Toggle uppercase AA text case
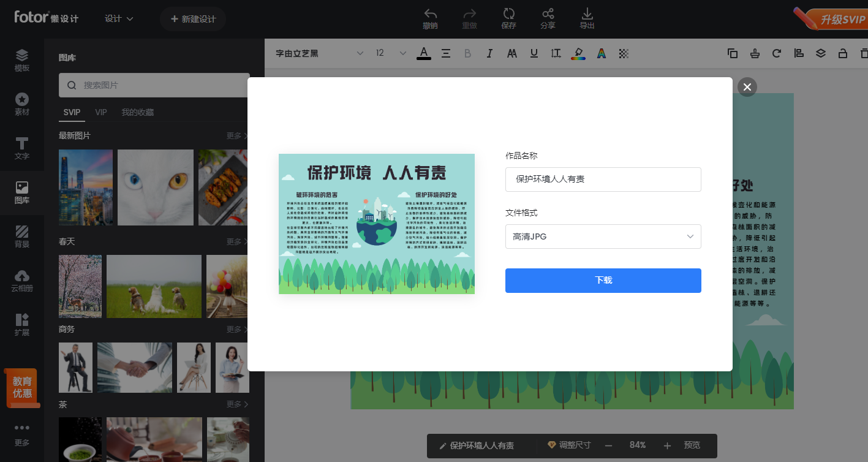The width and height of the screenshot is (868, 462). pyautogui.click(x=512, y=53)
